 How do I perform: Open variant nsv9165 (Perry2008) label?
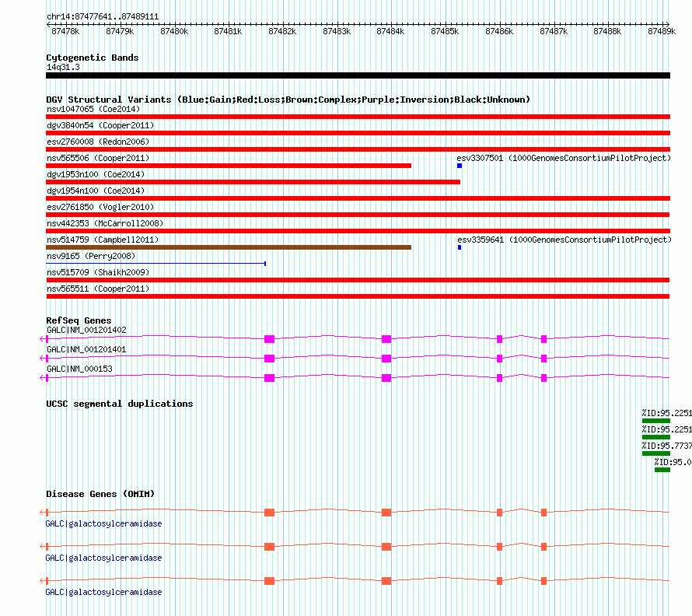91,256
